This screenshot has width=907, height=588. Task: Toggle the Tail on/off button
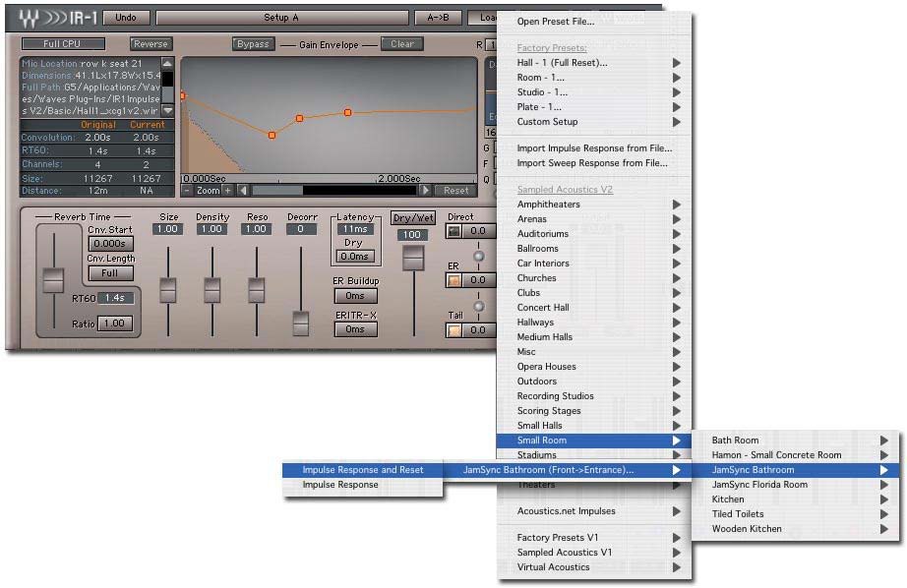tap(454, 329)
